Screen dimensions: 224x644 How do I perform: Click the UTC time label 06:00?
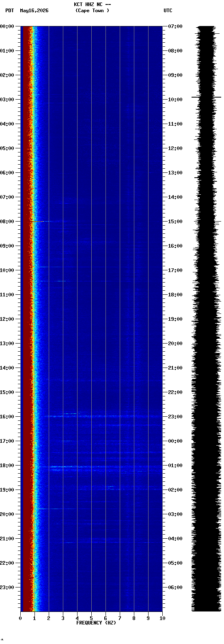(175, 587)
